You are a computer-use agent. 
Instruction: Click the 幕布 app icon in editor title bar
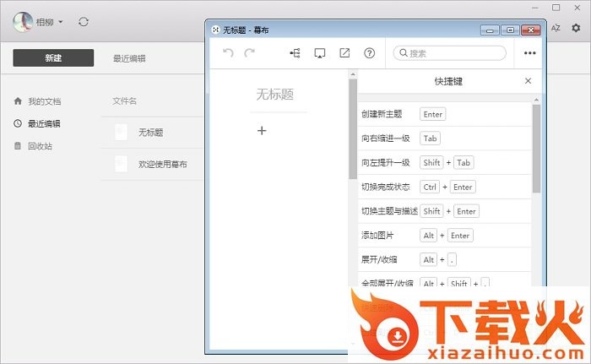[215, 30]
